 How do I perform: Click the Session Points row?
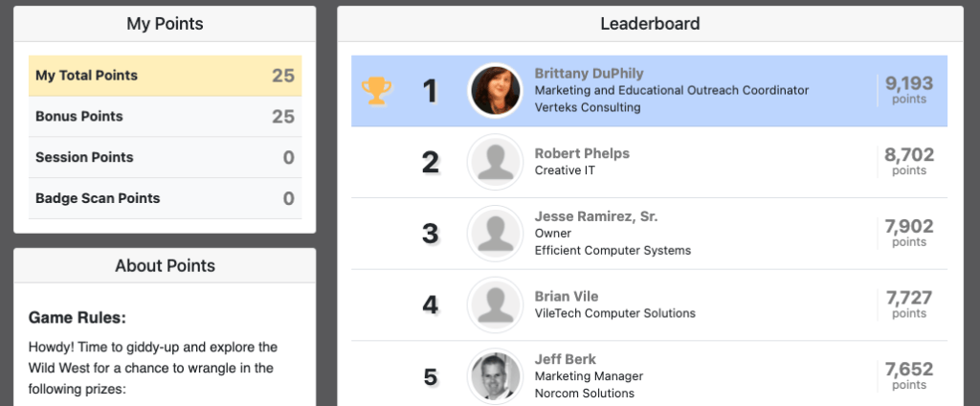(x=165, y=158)
